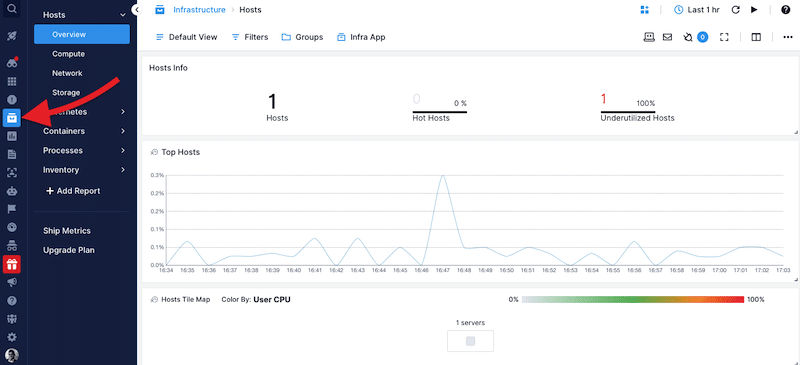Click the user avatar at rail bottom
The height and width of the screenshot is (365, 800).
pyautogui.click(x=12, y=355)
